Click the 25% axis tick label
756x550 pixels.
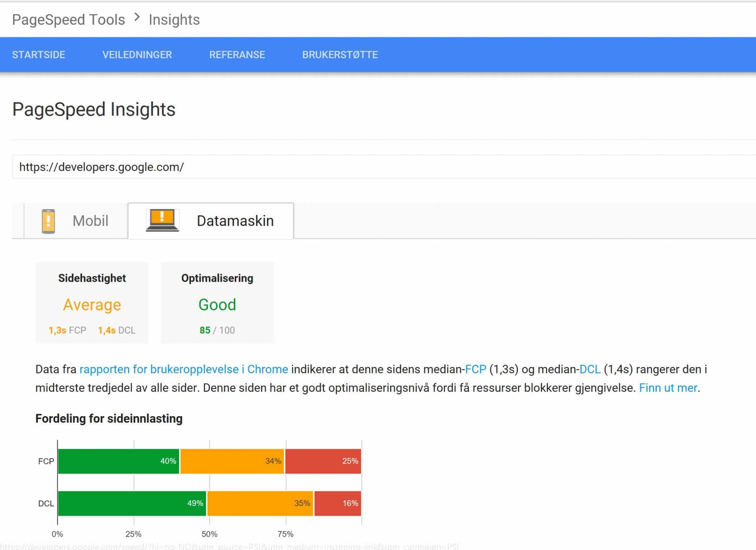[x=133, y=534]
